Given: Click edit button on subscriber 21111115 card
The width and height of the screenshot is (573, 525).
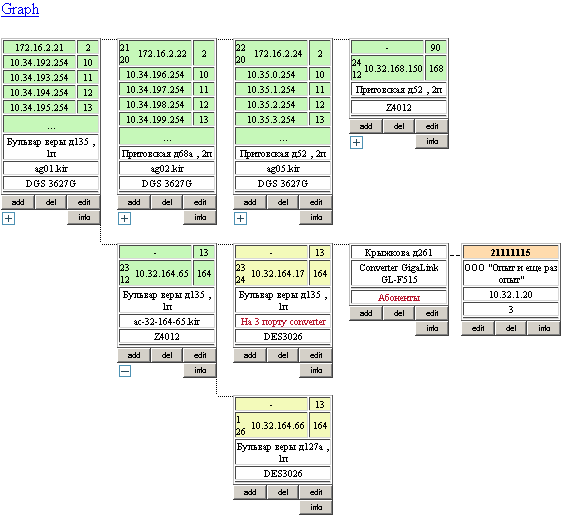Looking at the screenshot, I should pyautogui.click(x=478, y=328).
